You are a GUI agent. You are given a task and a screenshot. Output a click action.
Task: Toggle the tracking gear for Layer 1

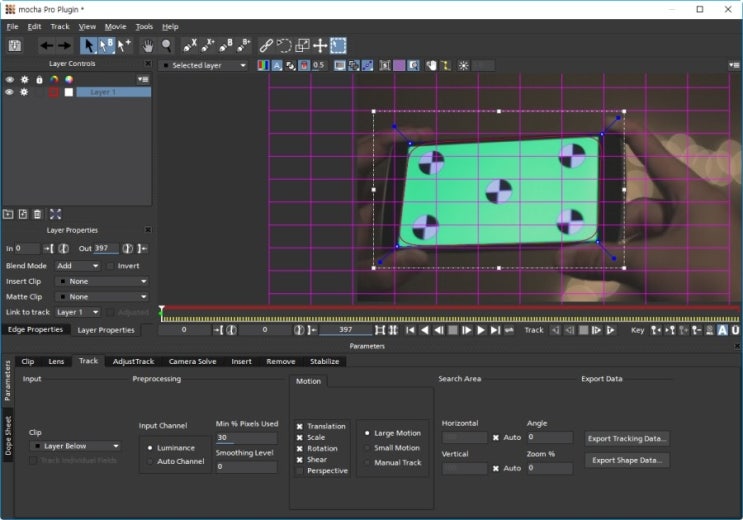pos(24,92)
